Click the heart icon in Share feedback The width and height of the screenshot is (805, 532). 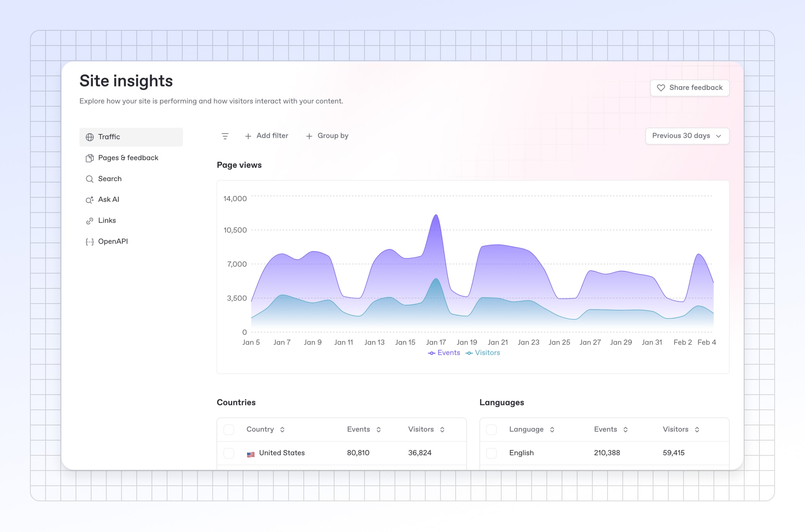tap(661, 88)
